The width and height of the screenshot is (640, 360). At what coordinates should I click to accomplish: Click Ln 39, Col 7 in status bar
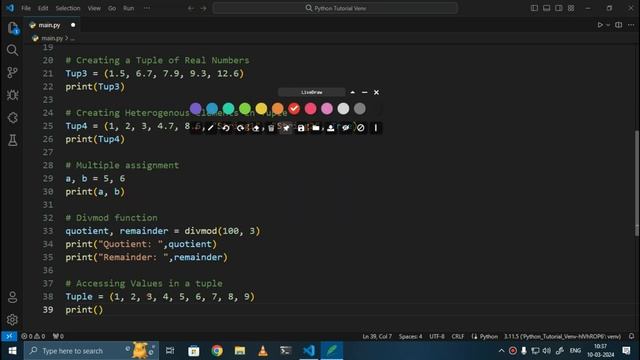click(377, 336)
